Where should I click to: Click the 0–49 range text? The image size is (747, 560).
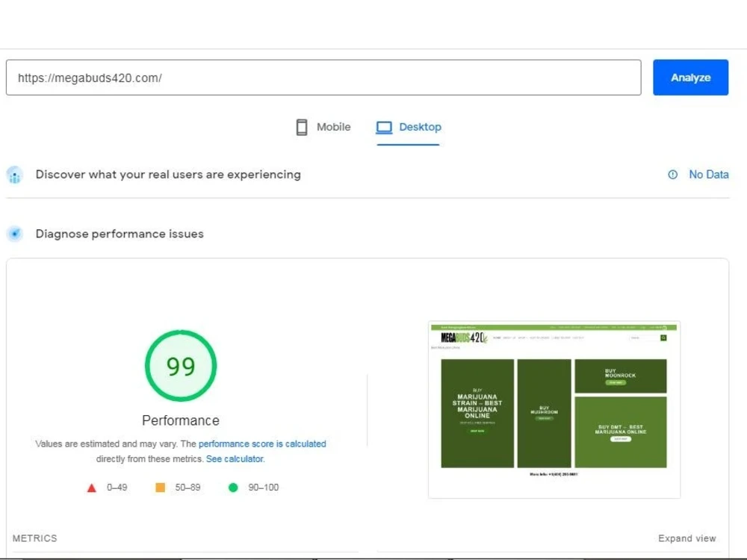click(117, 488)
